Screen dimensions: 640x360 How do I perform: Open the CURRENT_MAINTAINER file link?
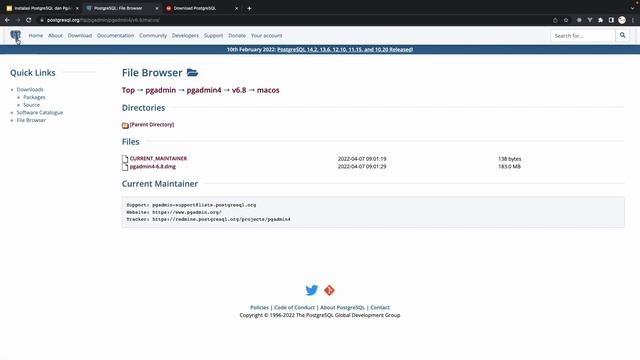pos(158,158)
